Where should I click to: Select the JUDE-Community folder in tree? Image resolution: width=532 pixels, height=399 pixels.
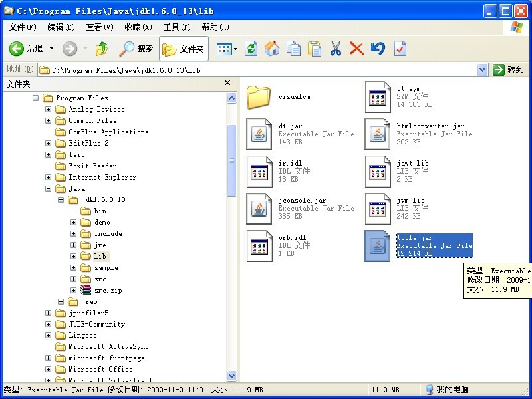pyautogui.click(x=96, y=324)
